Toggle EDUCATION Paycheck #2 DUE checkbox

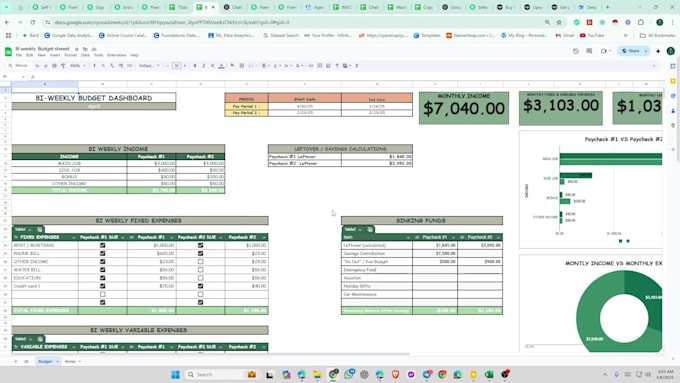[200, 278]
